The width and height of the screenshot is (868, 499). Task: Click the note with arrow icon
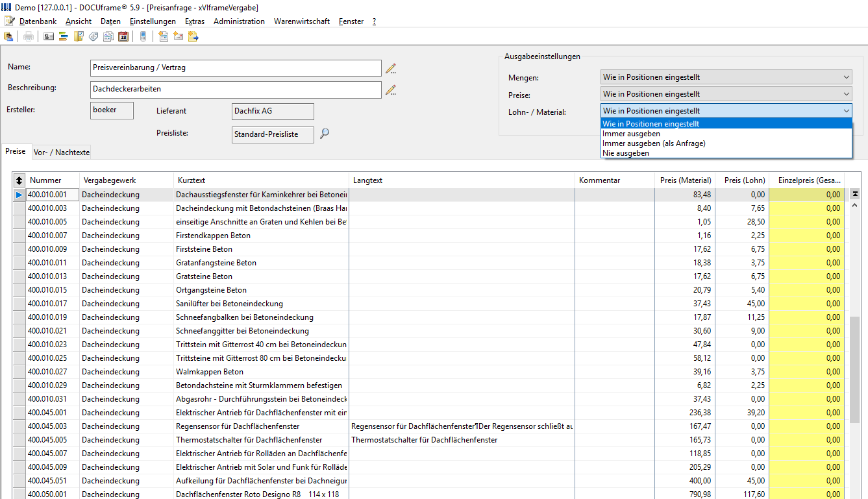(x=193, y=36)
